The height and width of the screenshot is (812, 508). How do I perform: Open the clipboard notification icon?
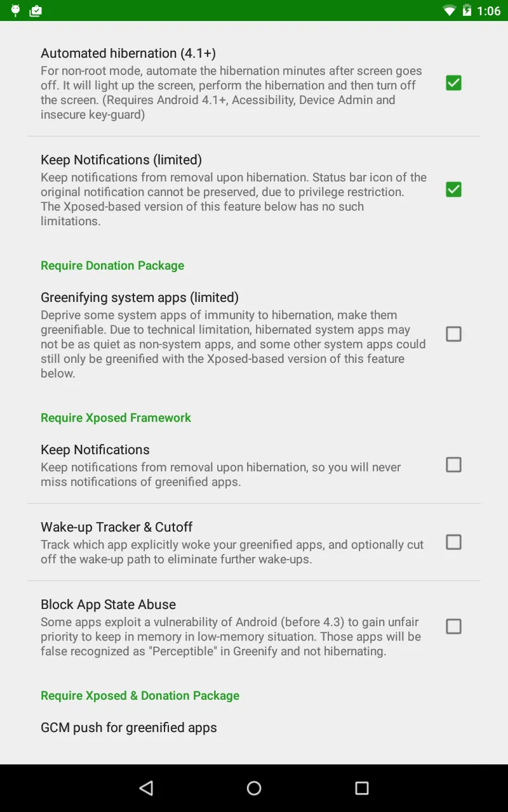coord(36,10)
